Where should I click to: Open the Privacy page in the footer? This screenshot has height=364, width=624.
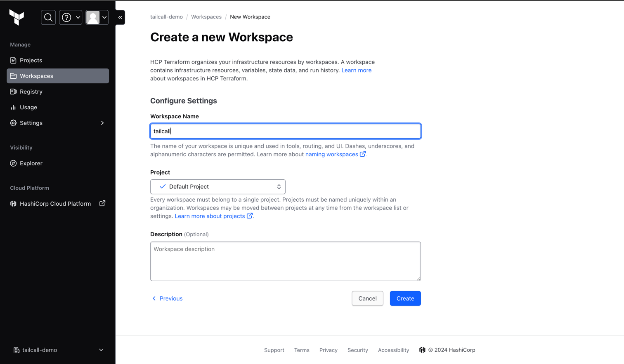328,350
